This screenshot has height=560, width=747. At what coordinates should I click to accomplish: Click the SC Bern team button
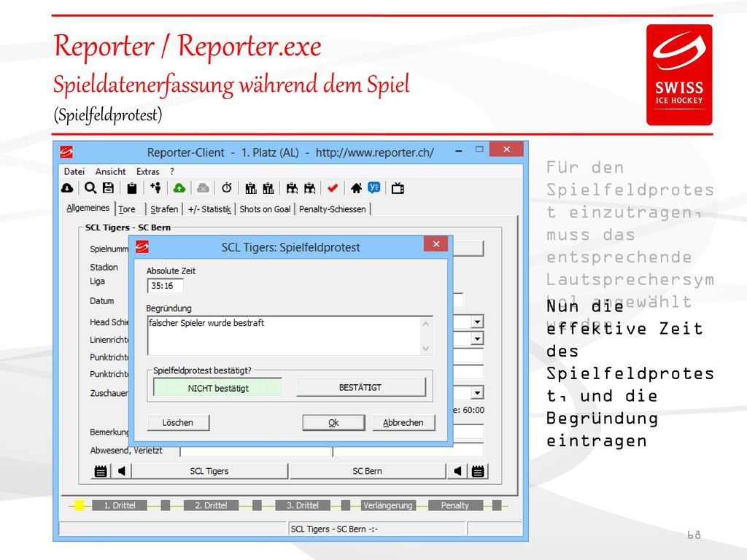pyautogui.click(x=368, y=471)
